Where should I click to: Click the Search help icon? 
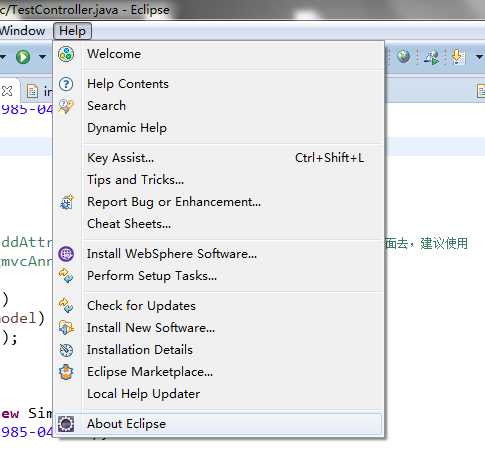66,107
